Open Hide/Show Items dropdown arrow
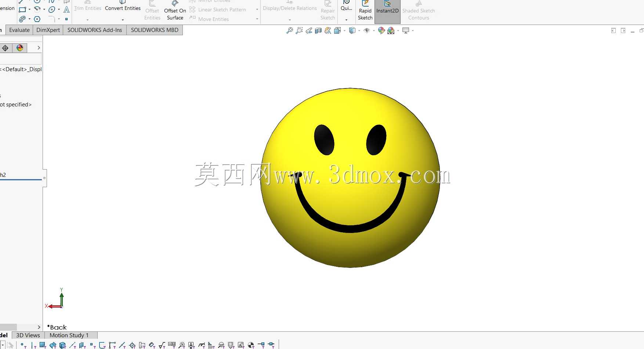 (x=374, y=30)
